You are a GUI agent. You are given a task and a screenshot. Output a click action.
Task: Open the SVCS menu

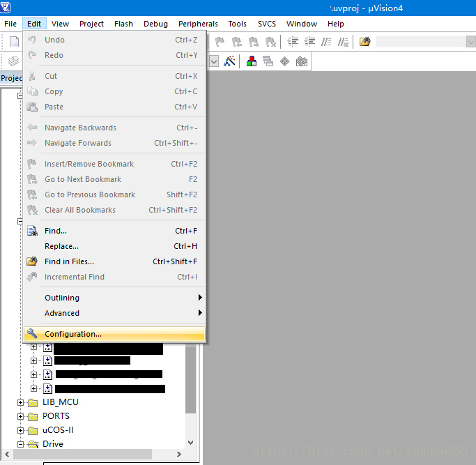267,24
